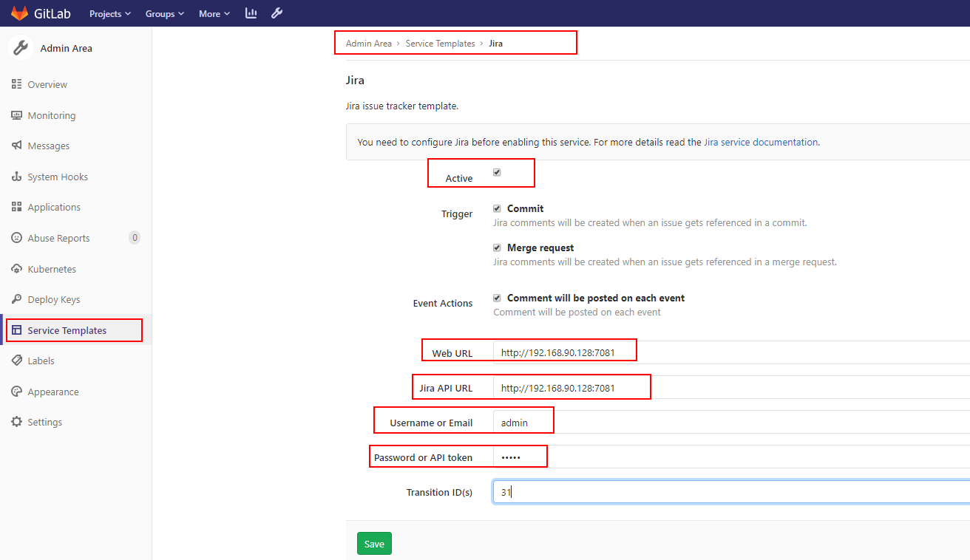This screenshot has width=970, height=560.
Task: Click the Save button
Action: pos(374,544)
